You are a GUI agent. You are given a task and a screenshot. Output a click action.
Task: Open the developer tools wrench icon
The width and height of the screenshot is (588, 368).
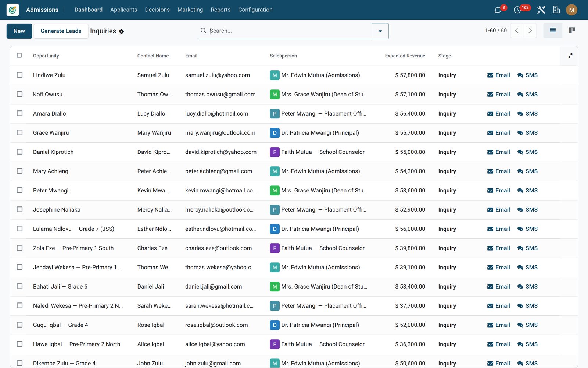tap(541, 10)
